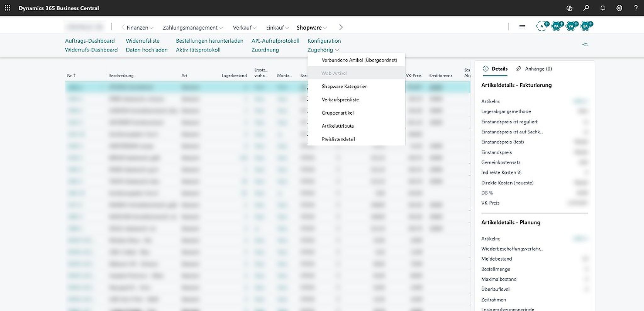Screen dimensions: 644x311
Task: Click the paperclip icon beside Anhänge
Action: coord(519,69)
